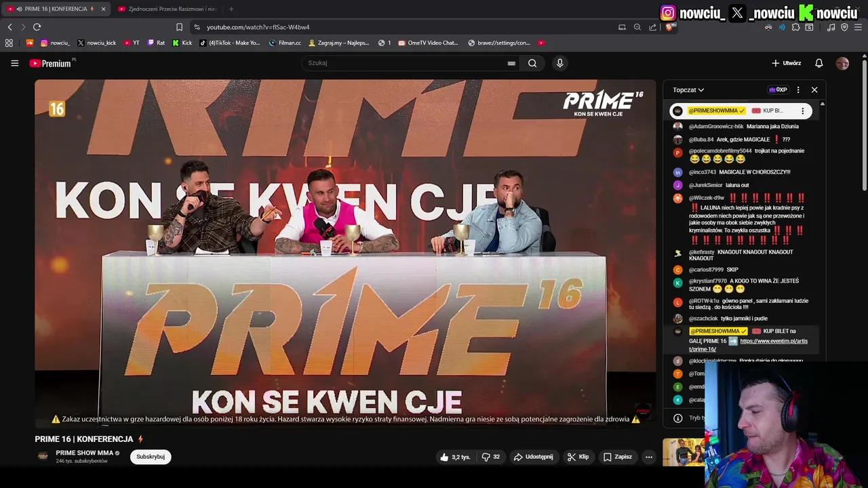Click the address bar URL
This screenshot has width=868, height=488.
pyautogui.click(x=258, y=27)
